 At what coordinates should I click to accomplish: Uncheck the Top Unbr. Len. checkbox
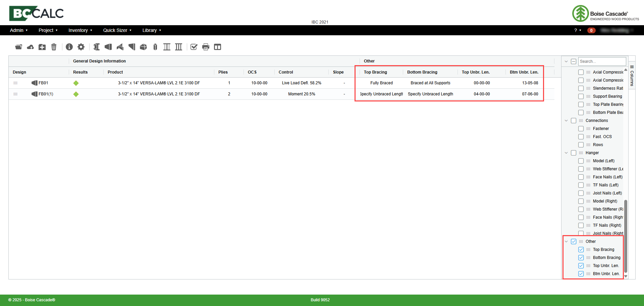click(x=581, y=266)
